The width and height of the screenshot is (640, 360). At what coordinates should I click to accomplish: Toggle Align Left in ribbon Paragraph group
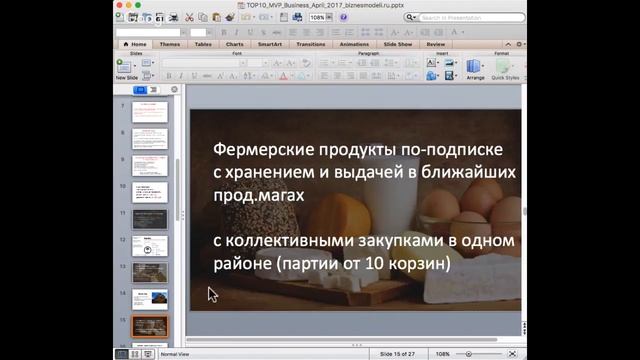[x=324, y=76]
